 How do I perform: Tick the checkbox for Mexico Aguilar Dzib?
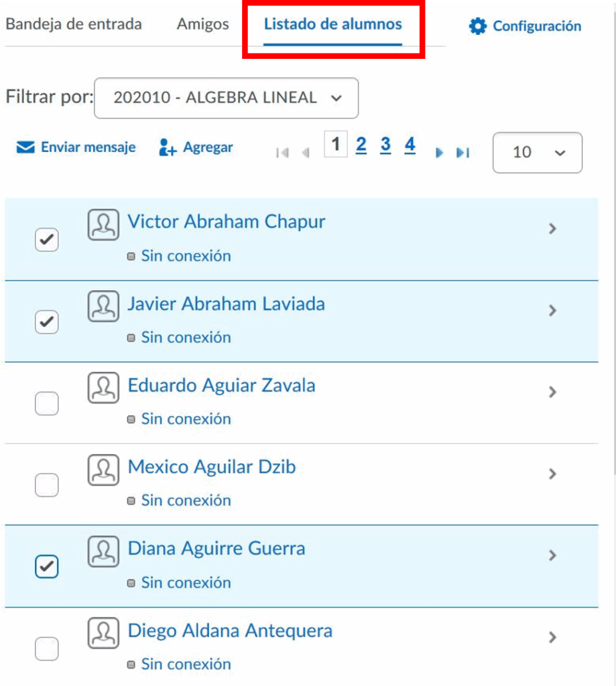pos(46,484)
